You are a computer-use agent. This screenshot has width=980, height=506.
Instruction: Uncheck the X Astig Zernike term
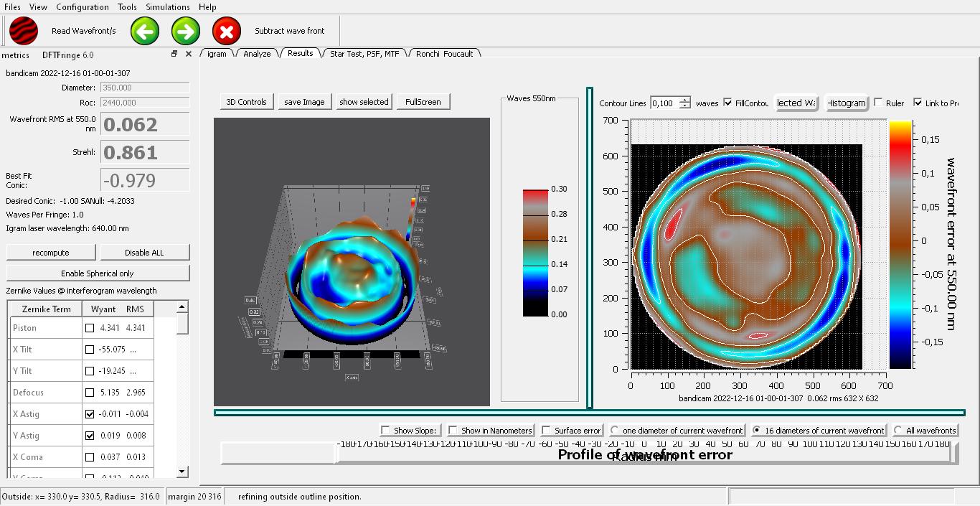(x=90, y=414)
